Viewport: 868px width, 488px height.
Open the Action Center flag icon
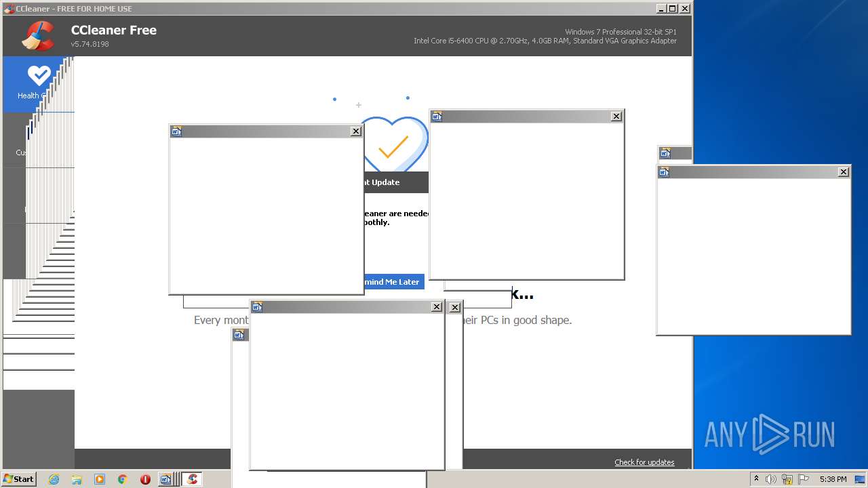[x=803, y=479]
